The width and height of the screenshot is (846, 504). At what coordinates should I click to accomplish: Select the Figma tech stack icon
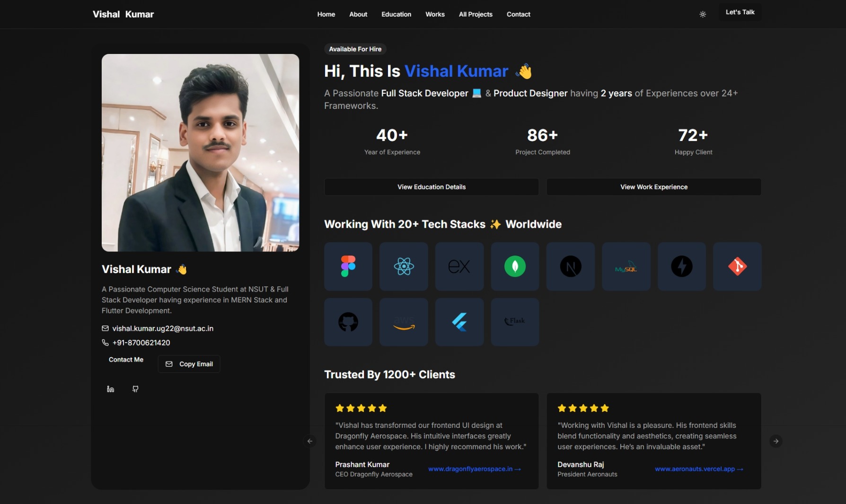pyautogui.click(x=348, y=266)
